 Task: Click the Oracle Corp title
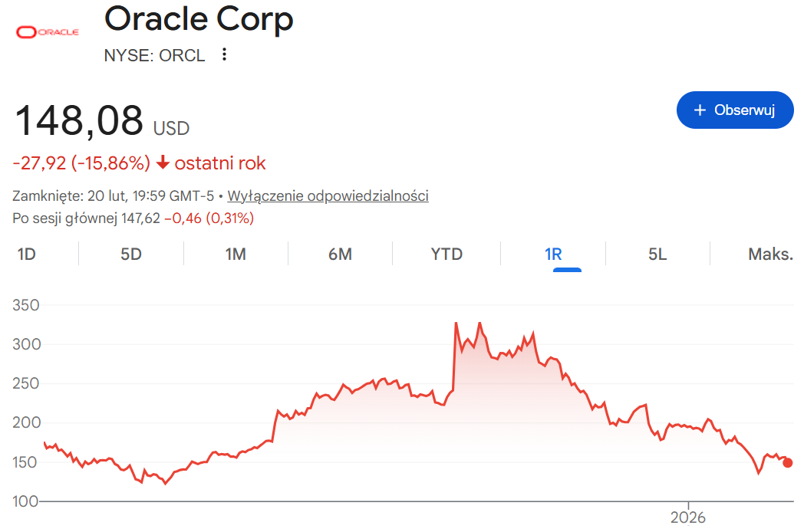pos(199,19)
